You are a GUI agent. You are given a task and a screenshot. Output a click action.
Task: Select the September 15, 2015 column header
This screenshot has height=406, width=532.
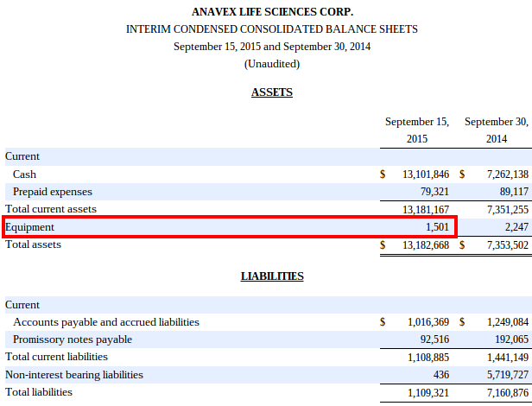coord(417,130)
